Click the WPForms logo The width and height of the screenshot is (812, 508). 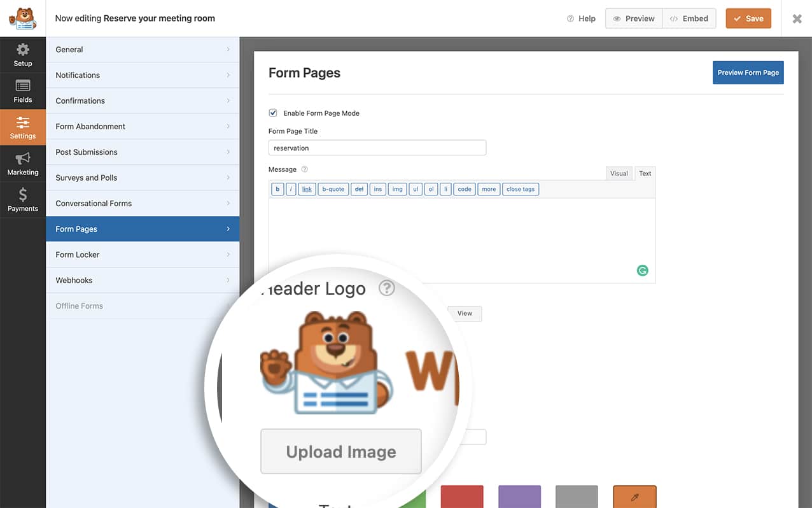[23, 18]
